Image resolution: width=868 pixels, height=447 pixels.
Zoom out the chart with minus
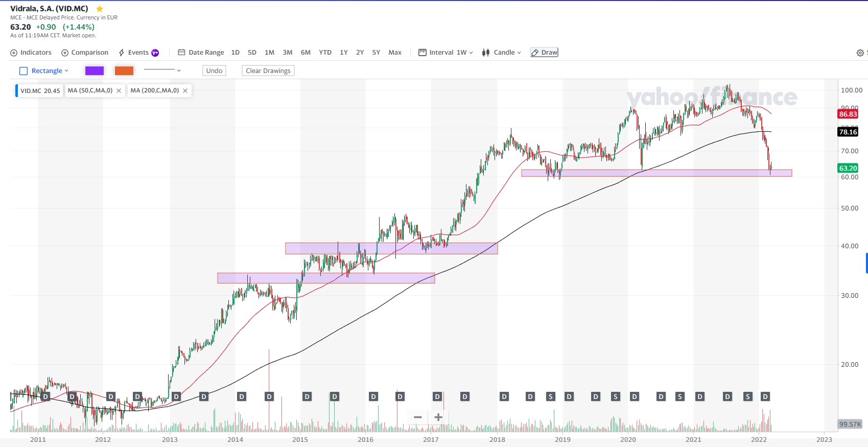[x=418, y=417]
